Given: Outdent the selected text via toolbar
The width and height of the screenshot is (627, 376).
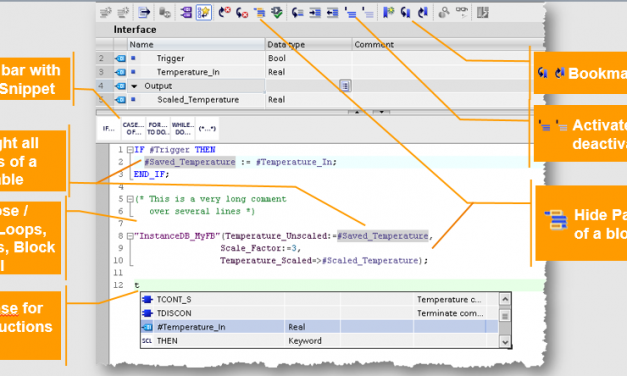Looking at the screenshot, I should pyautogui.click(x=332, y=13).
